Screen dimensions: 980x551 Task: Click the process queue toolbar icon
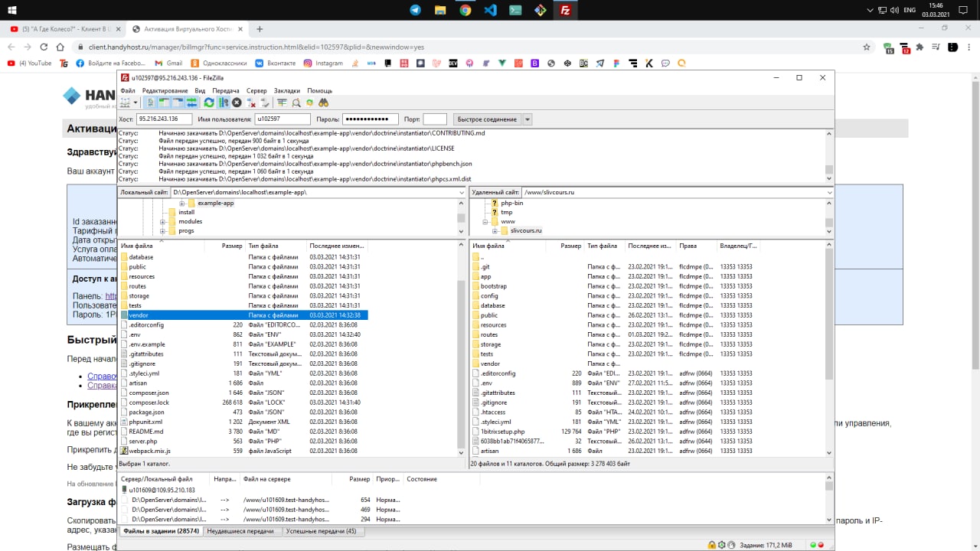pos(223,103)
